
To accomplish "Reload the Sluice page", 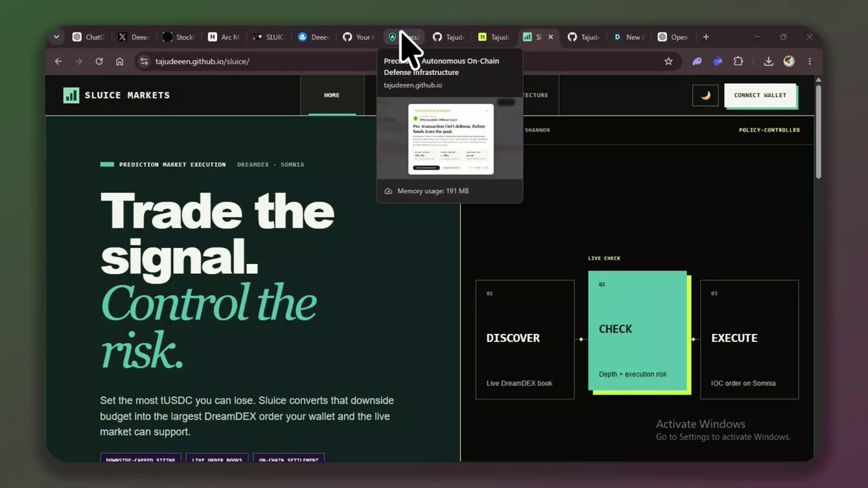I will tap(99, 61).
